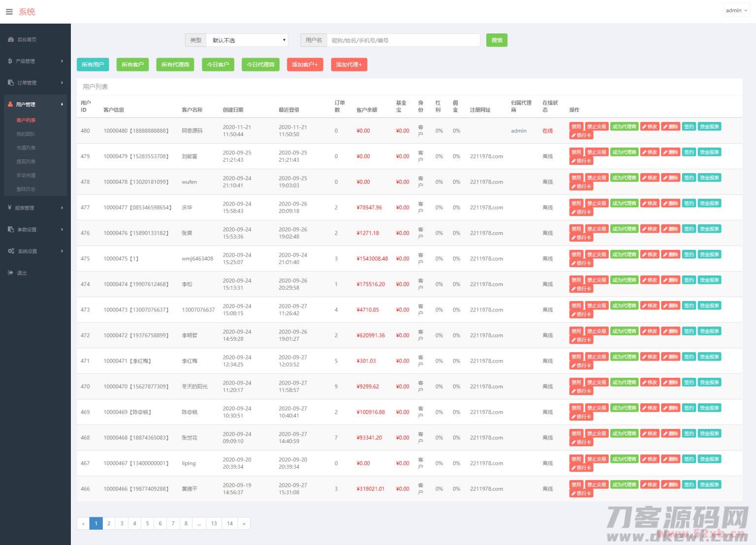The width and height of the screenshot is (756, 545).
Task: Open 充值列表 in the sidebar submenu
Action: [x=26, y=148]
